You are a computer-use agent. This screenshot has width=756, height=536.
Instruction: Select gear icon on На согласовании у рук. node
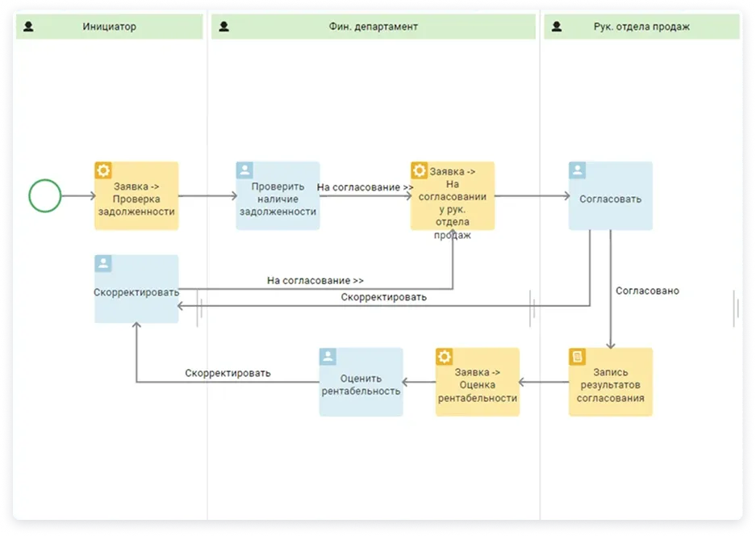420,170
